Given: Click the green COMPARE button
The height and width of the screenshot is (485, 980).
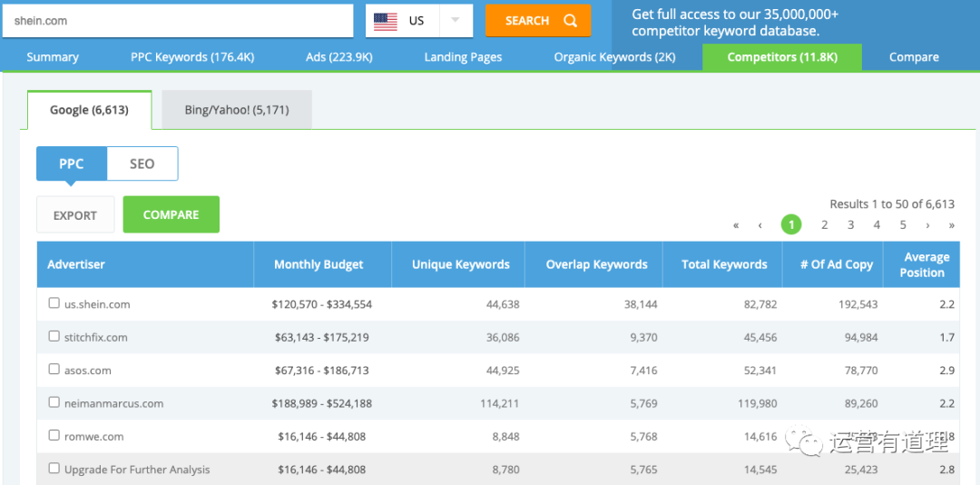Looking at the screenshot, I should pyautogui.click(x=171, y=215).
